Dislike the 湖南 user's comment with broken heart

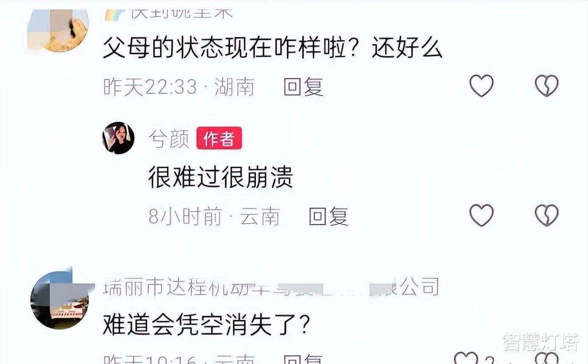[546, 86]
